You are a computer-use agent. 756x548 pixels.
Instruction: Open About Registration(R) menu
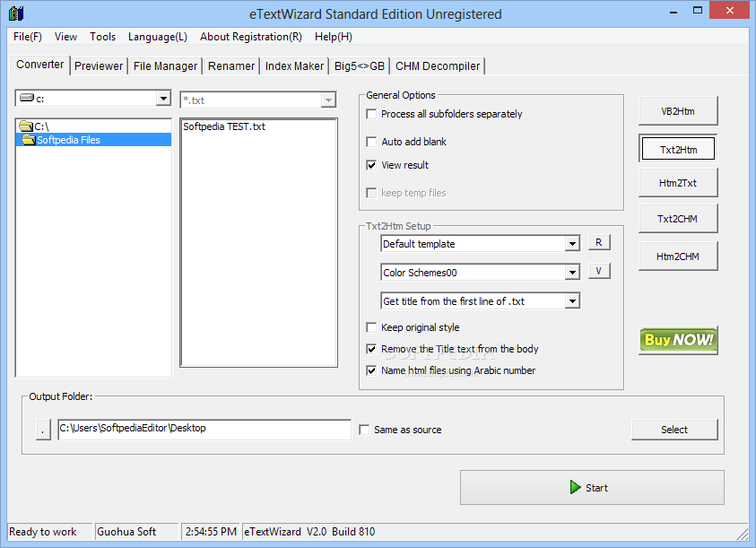tap(251, 37)
